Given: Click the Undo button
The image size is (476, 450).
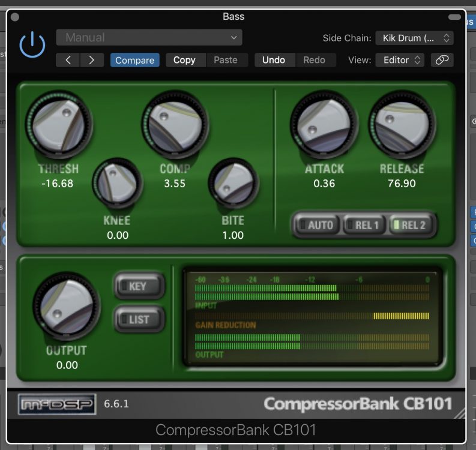Looking at the screenshot, I should point(274,60).
